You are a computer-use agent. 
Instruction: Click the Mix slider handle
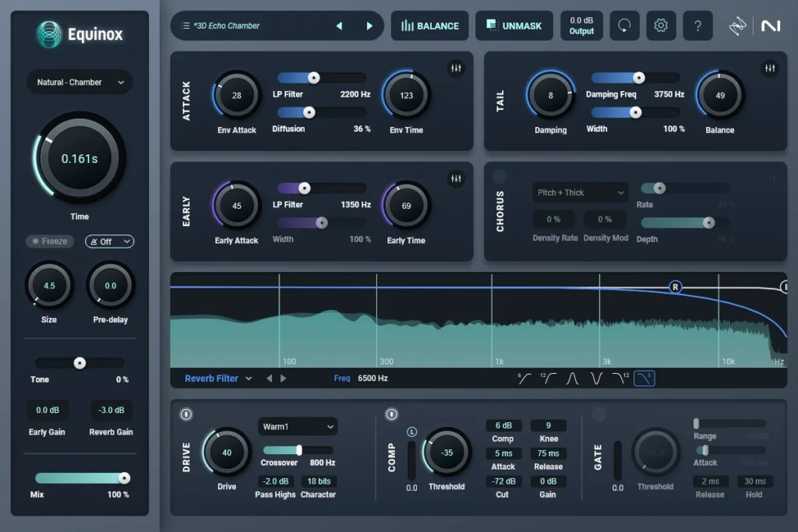point(123,478)
